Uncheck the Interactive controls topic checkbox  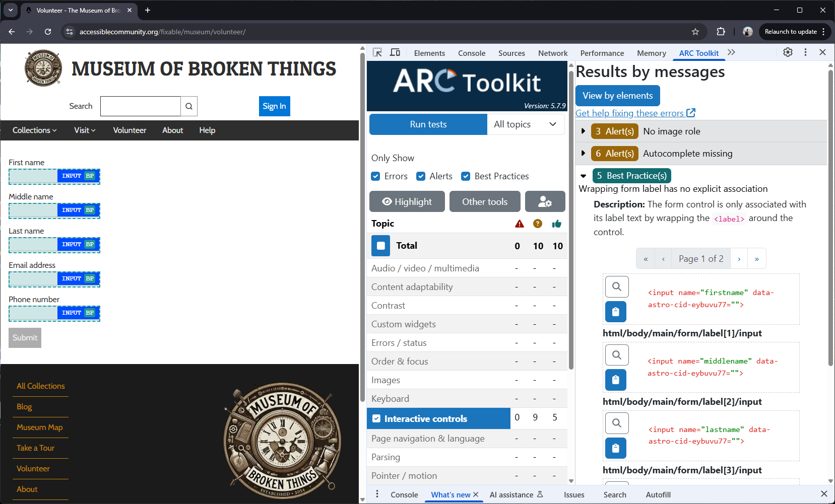tap(376, 418)
